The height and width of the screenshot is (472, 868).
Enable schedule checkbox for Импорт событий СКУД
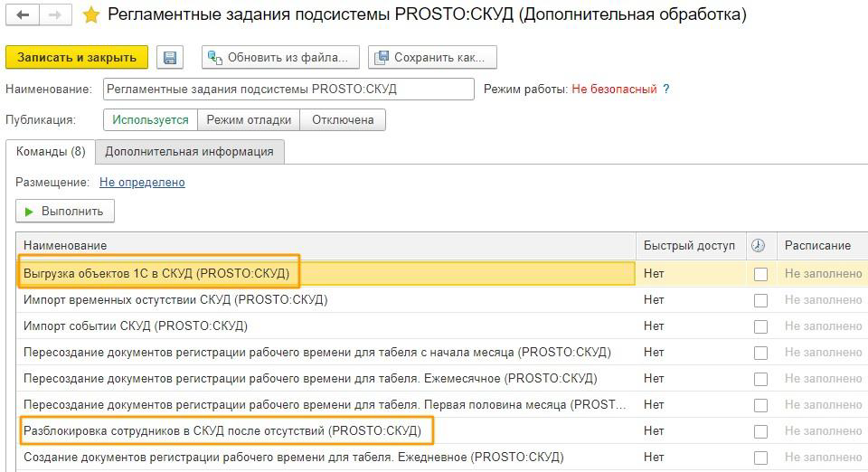[760, 326]
